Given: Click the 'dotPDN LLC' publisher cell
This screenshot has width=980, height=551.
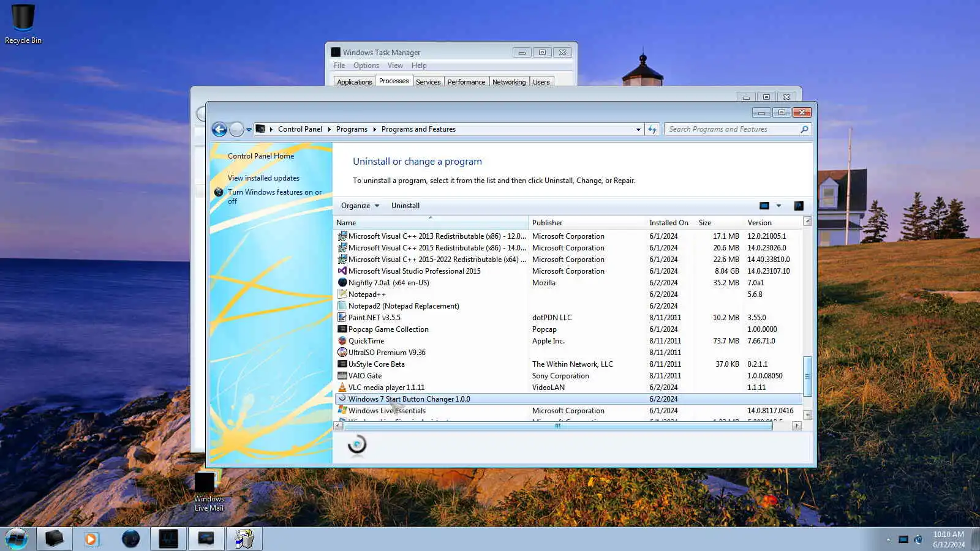Looking at the screenshot, I should 552,318.
